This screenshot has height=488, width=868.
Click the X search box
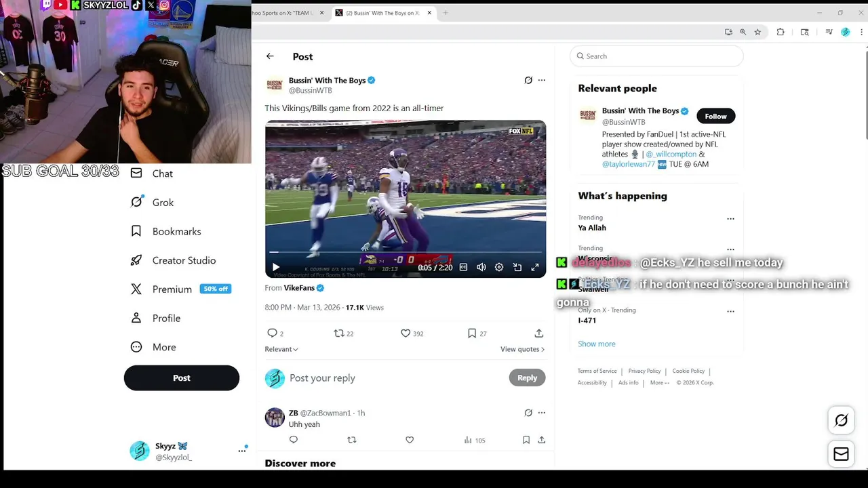[x=656, y=56]
